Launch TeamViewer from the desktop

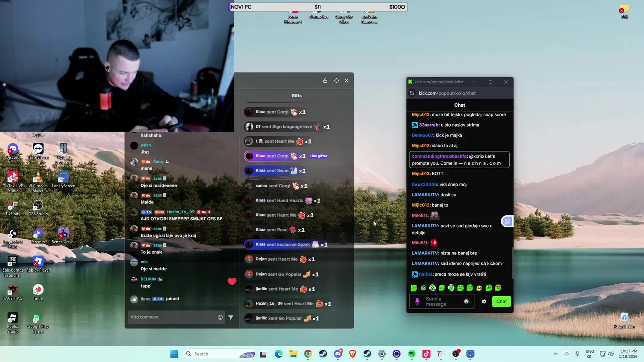pyautogui.click(x=38, y=151)
